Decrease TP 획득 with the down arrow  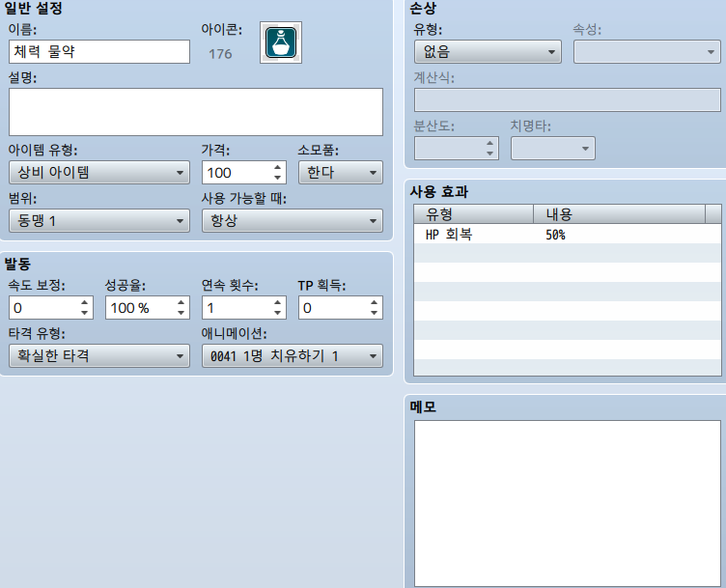(x=375, y=313)
